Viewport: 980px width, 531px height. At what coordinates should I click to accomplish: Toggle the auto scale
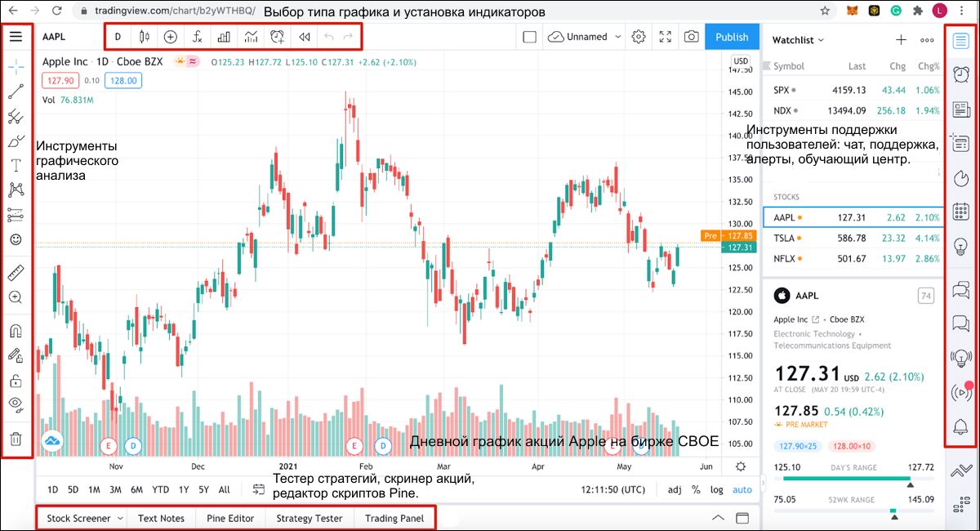click(x=742, y=489)
